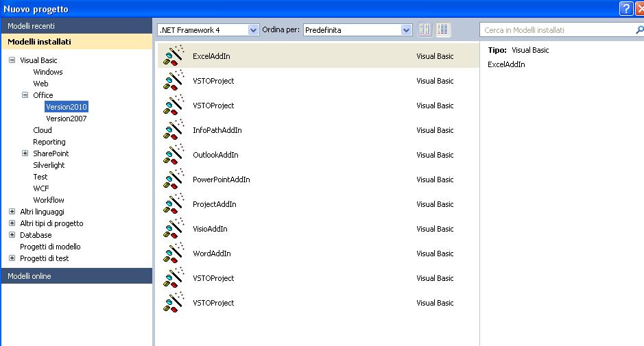Click the Database tree label
This screenshot has width=644, height=346.
[x=36, y=235]
